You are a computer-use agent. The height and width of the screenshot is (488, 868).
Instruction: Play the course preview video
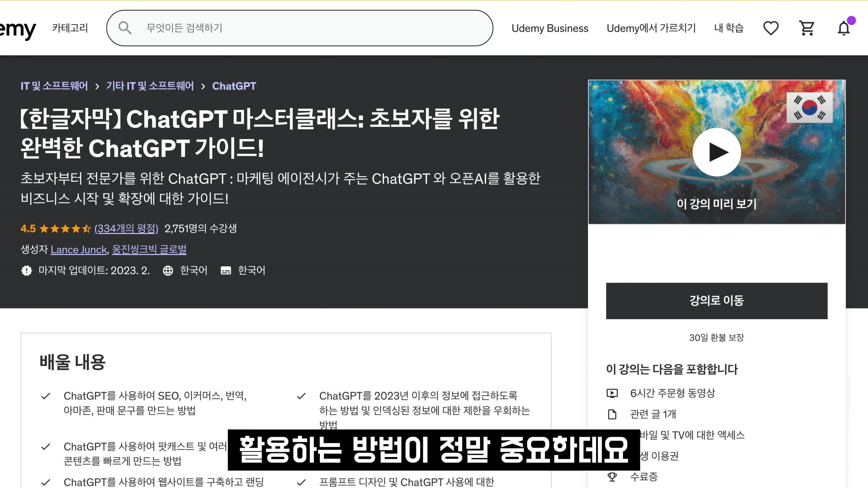click(x=717, y=152)
